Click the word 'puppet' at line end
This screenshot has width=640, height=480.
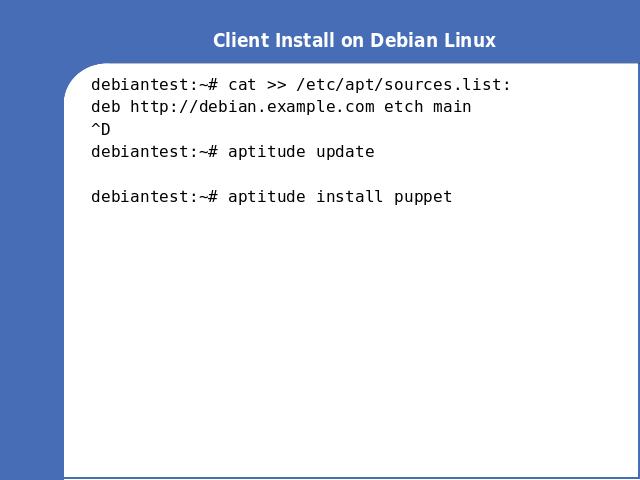tap(423, 198)
